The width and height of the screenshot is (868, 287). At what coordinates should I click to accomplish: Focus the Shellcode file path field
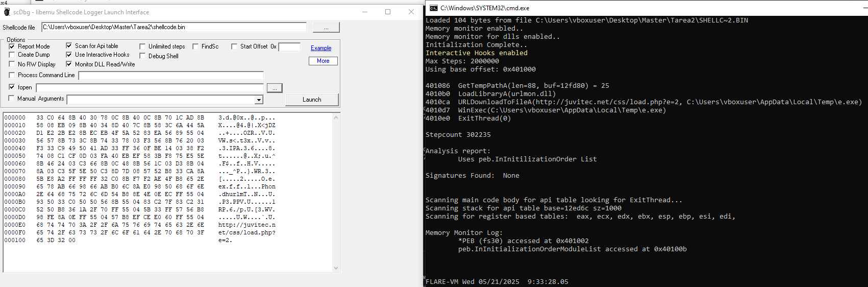174,27
